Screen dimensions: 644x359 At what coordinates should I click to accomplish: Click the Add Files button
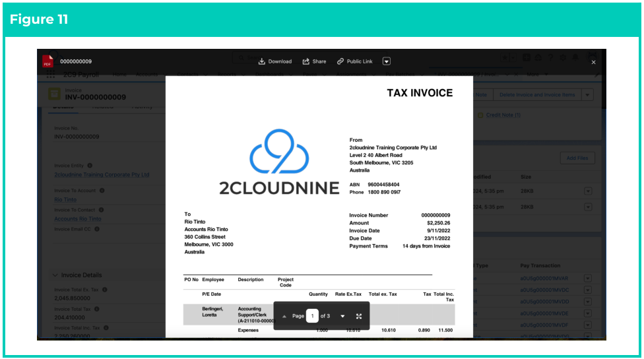577,158
